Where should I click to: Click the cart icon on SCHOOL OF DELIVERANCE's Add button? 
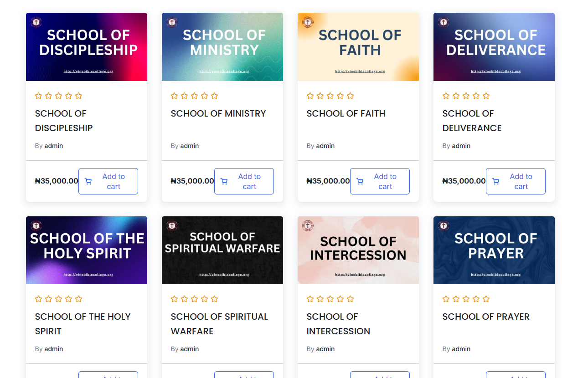(495, 181)
